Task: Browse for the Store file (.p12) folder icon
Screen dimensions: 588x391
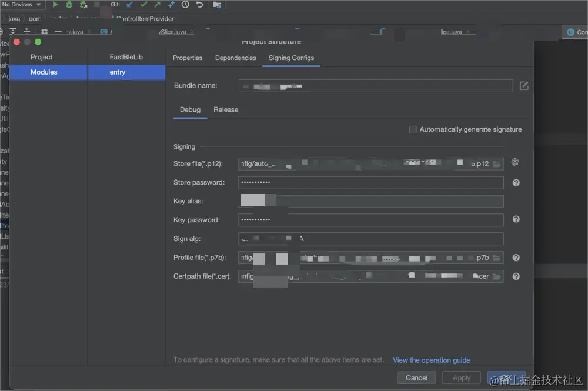Action: coord(497,164)
